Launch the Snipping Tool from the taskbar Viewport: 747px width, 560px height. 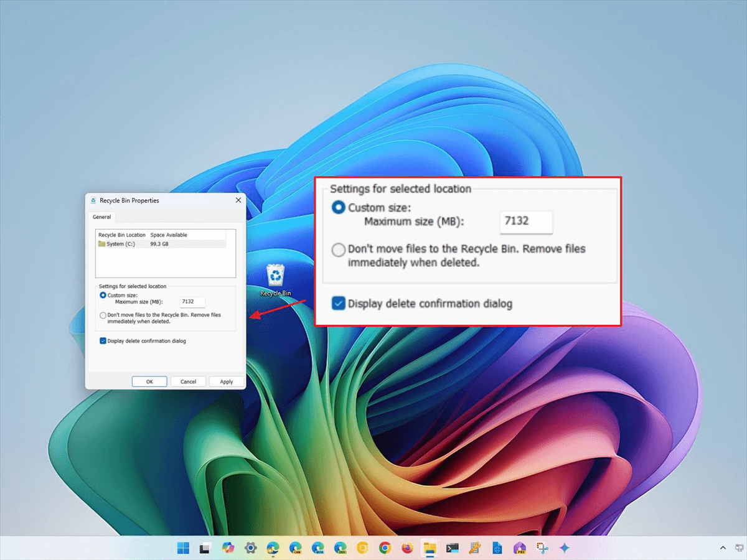pos(542,548)
